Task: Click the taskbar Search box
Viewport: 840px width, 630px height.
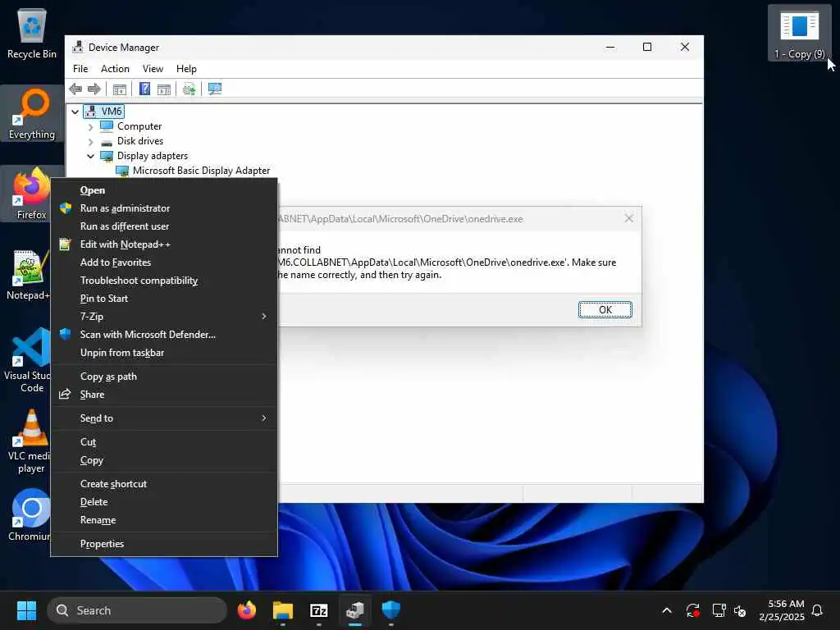Action: coord(137,610)
